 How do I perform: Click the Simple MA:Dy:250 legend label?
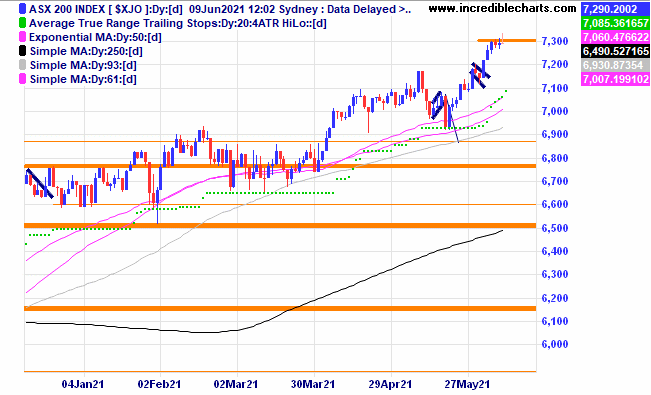[x=86, y=52]
